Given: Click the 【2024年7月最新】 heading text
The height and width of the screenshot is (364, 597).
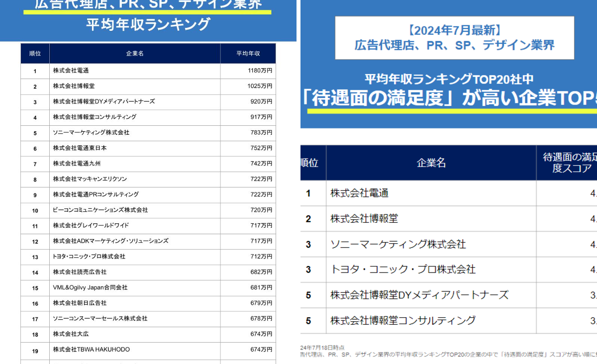Looking at the screenshot, I should [x=454, y=30].
